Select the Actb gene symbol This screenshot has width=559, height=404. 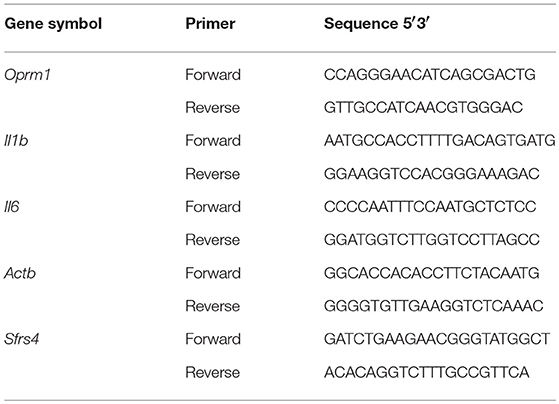point(20,273)
